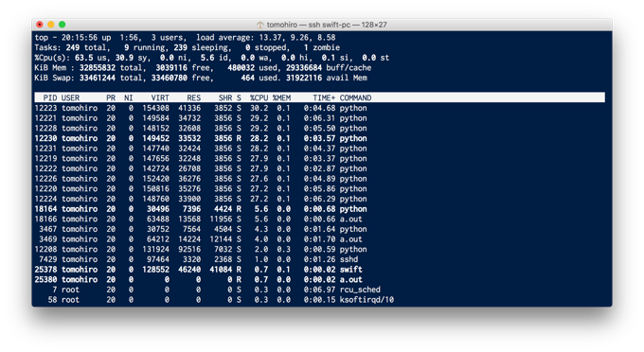Click the 30.2 %CPU value of PID 12223

259,108
